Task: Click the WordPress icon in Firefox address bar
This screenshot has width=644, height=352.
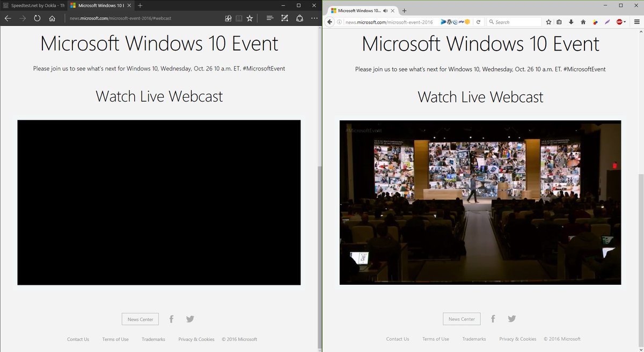Action: point(450,22)
